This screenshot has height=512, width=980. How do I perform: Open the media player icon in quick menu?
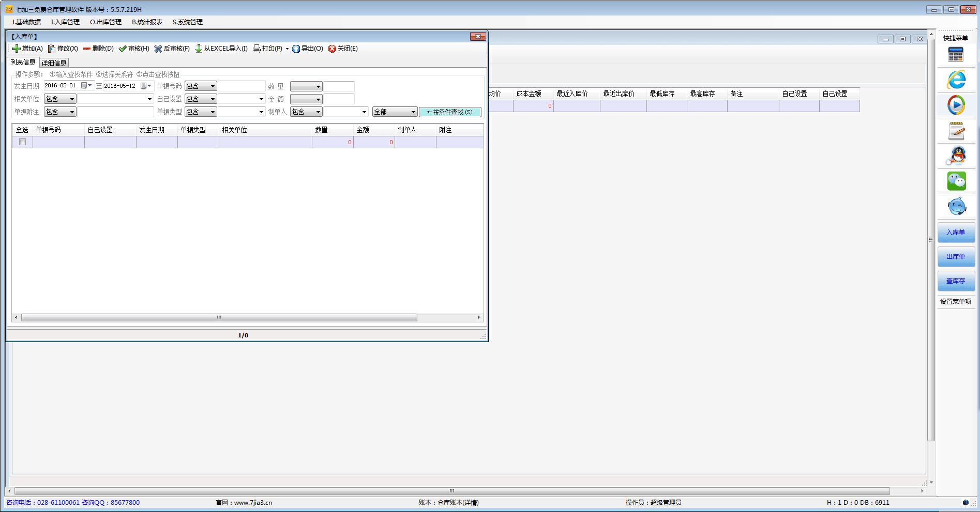(956, 105)
